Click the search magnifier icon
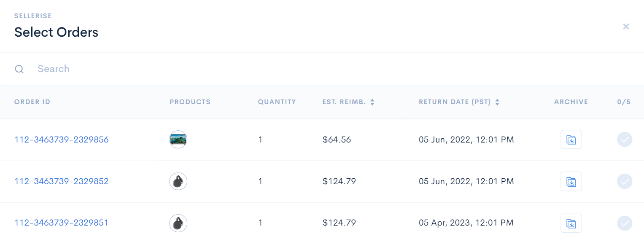Viewport: 644px width, 242px height. 19,69
